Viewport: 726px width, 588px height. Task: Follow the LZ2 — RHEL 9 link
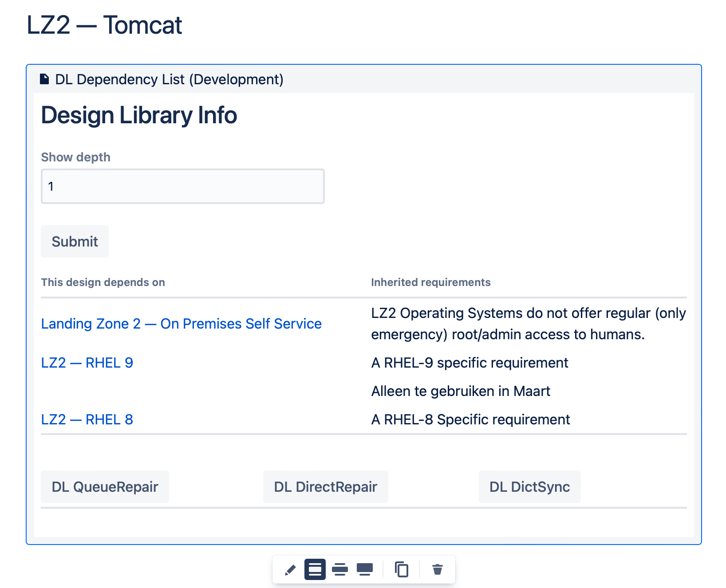pos(87,363)
